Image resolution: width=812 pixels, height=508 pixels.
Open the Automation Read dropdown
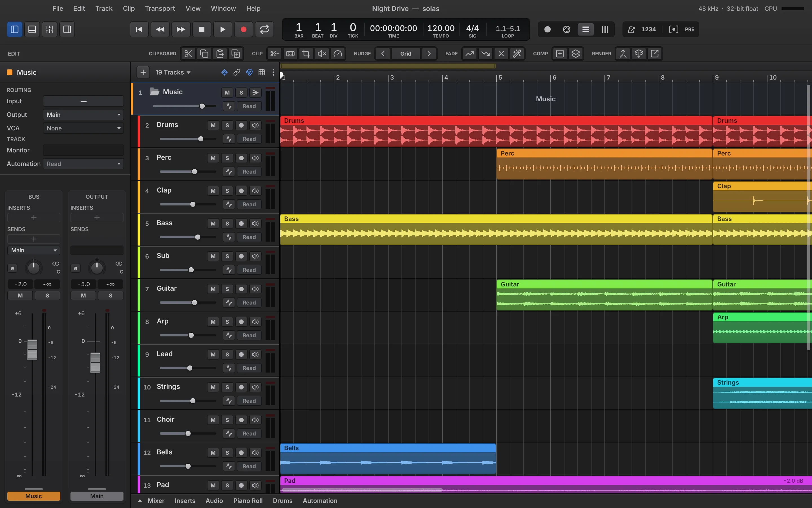(83, 164)
